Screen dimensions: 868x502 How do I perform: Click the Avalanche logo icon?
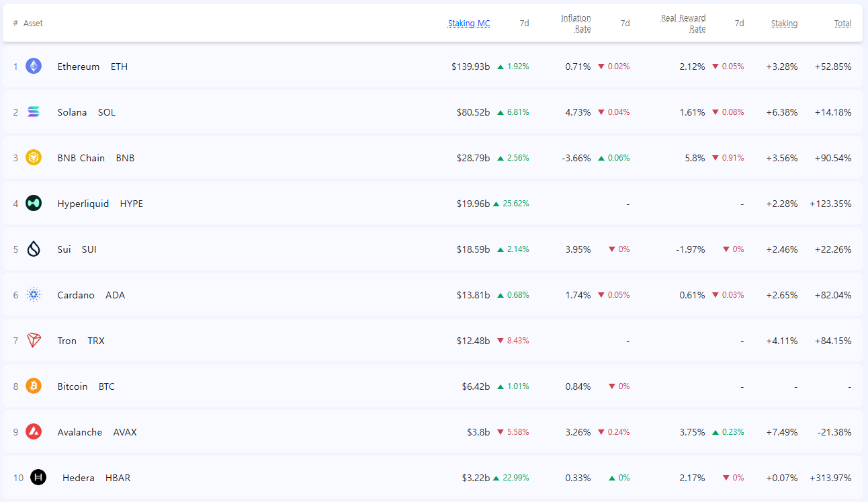(x=34, y=432)
